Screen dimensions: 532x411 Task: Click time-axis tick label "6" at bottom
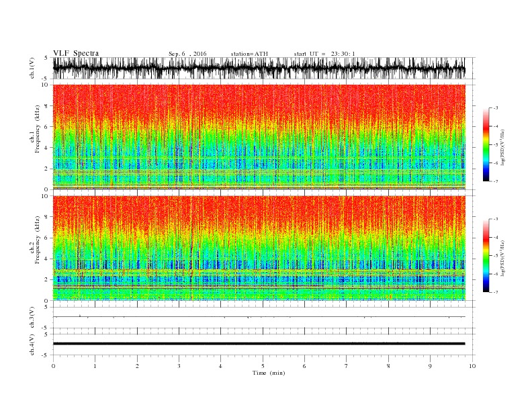click(x=304, y=366)
